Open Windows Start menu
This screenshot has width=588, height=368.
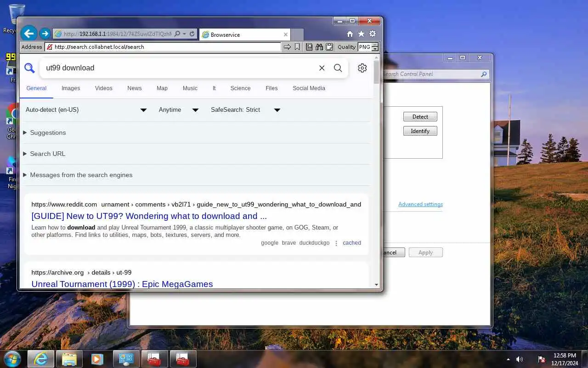(12, 359)
